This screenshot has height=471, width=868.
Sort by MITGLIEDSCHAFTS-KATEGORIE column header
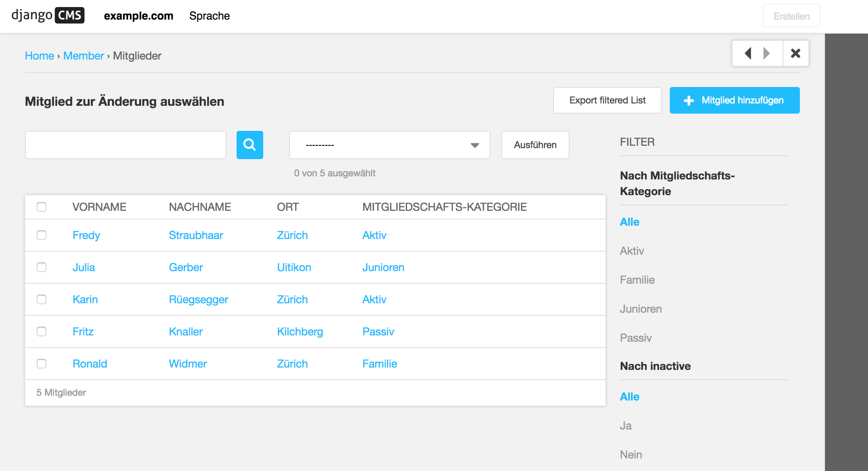pyautogui.click(x=445, y=207)
